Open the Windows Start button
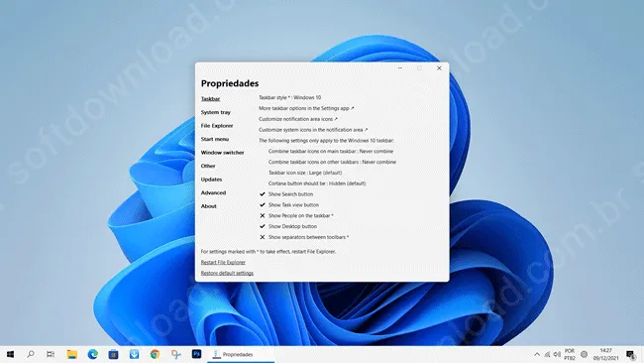The height and width of the screenshot is (363, 644). [x=10, y=354]
